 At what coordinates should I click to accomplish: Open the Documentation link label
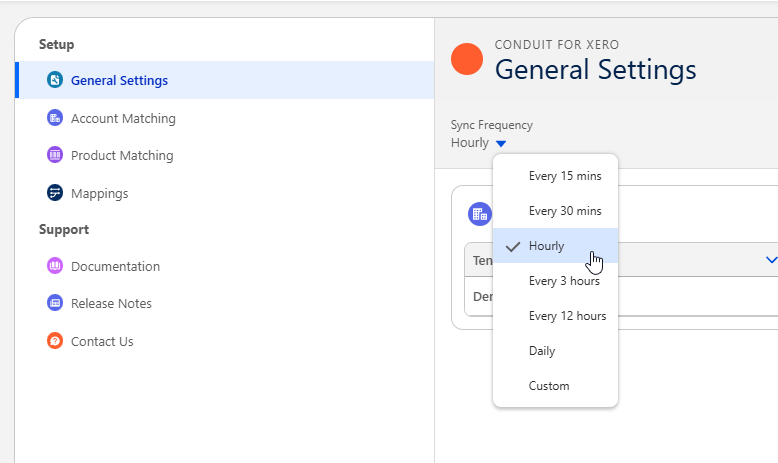point(115,266)
